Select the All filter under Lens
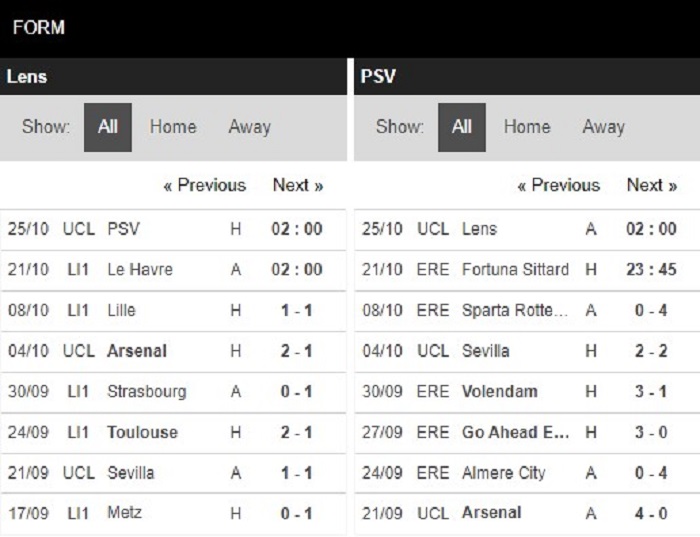 tap(108, 127)
